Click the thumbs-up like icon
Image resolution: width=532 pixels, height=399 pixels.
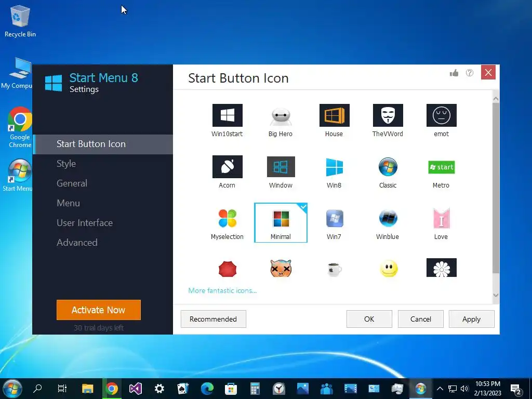pyautogui.click(x=454, y=73)
